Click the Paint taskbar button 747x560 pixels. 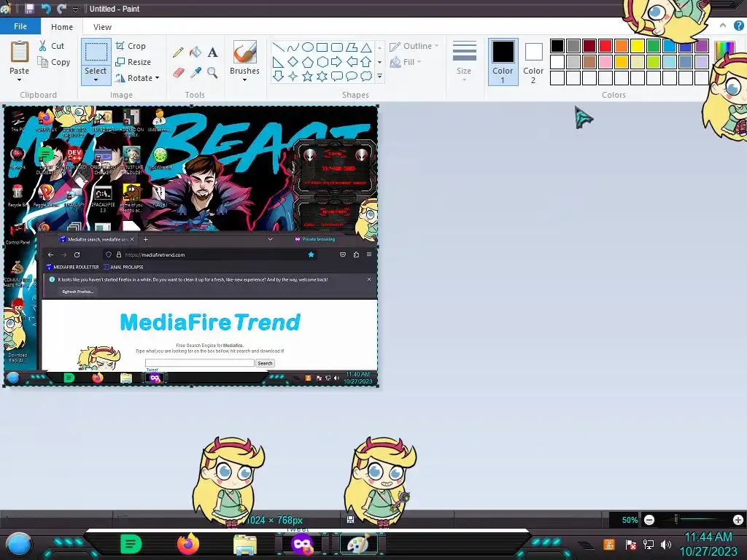pos(359,544)
